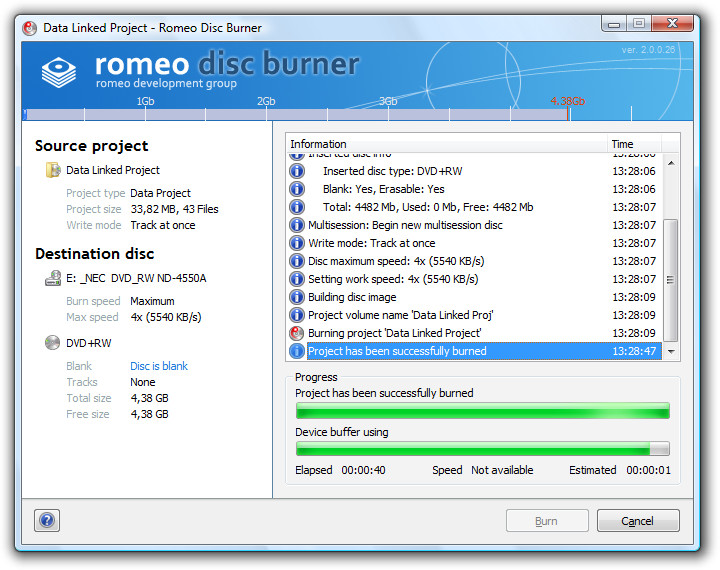The image size is (720, 570).
Task: Click info icon beside Total: 4482 Mb row
Action: 297,207
